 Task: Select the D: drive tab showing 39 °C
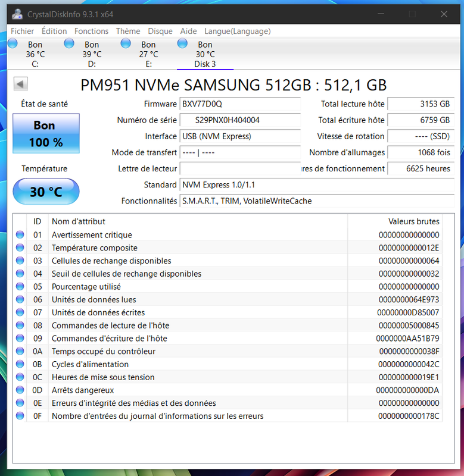92,54
